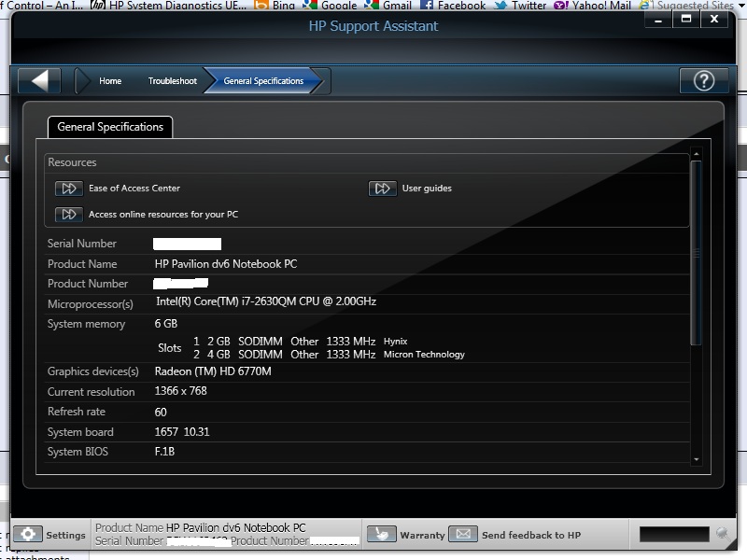Click the Micron Technology memory slot row

coord(329,355)
